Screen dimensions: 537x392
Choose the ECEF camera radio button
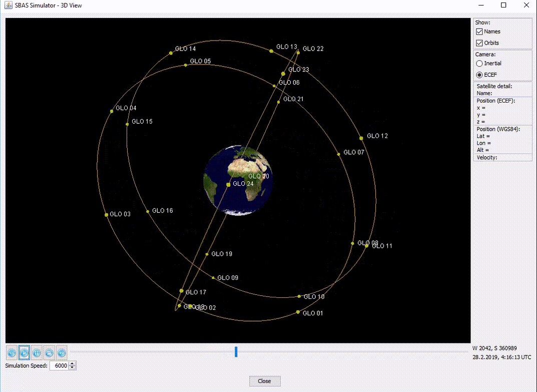pyautogui.click(x=479, y=75)
